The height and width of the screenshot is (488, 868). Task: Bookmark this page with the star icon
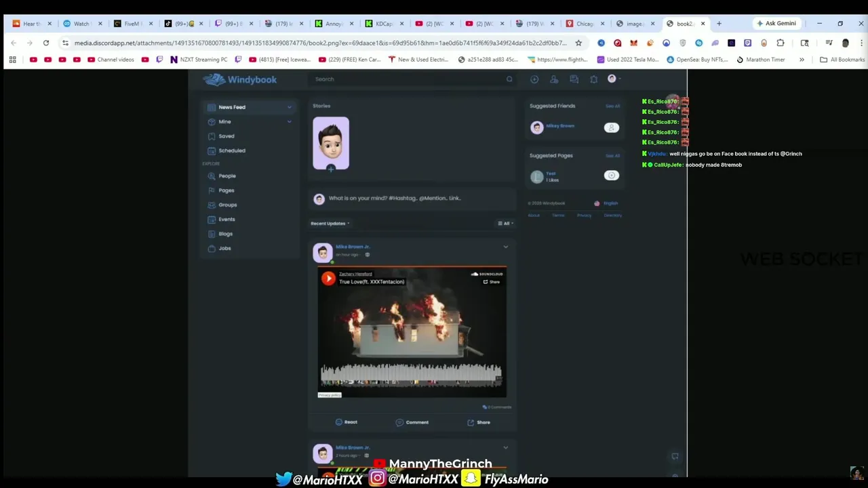coord(578,43)
